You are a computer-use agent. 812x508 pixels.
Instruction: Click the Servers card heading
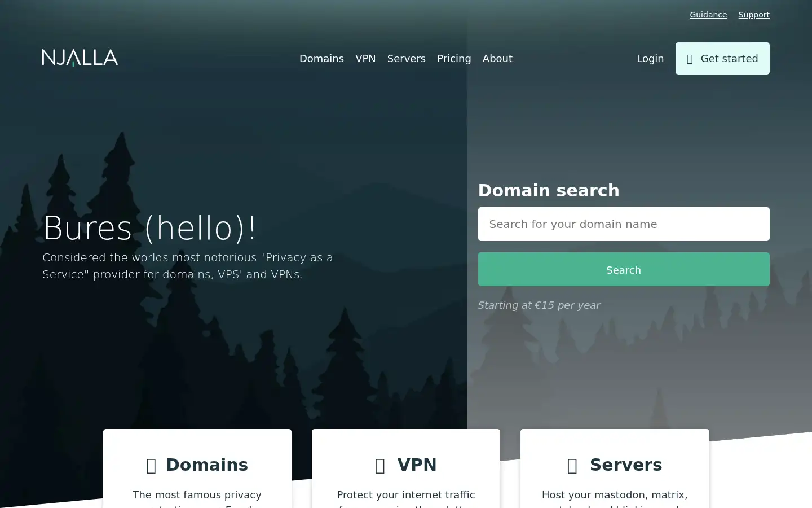626,465
